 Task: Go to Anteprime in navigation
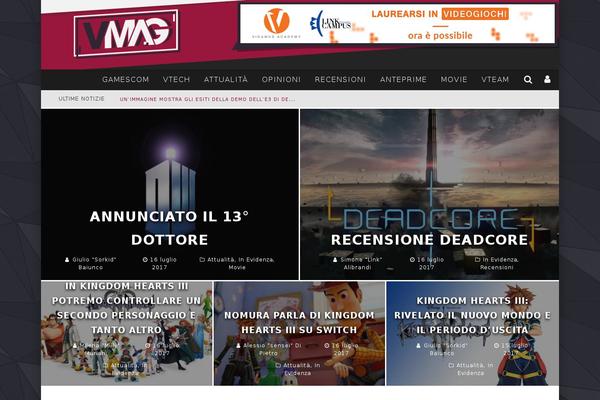(403, 80)
